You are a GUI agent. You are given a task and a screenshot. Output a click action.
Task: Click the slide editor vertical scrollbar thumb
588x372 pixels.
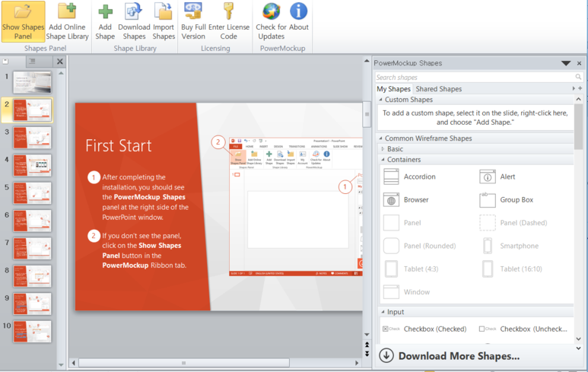[x=367, y=114]
